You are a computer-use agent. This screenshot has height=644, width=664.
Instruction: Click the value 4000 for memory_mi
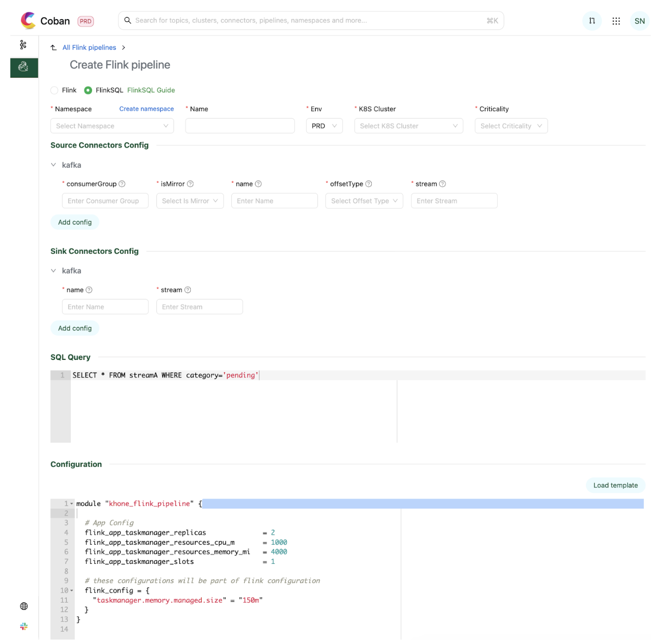pyautogui.click(x=279, y=552)
